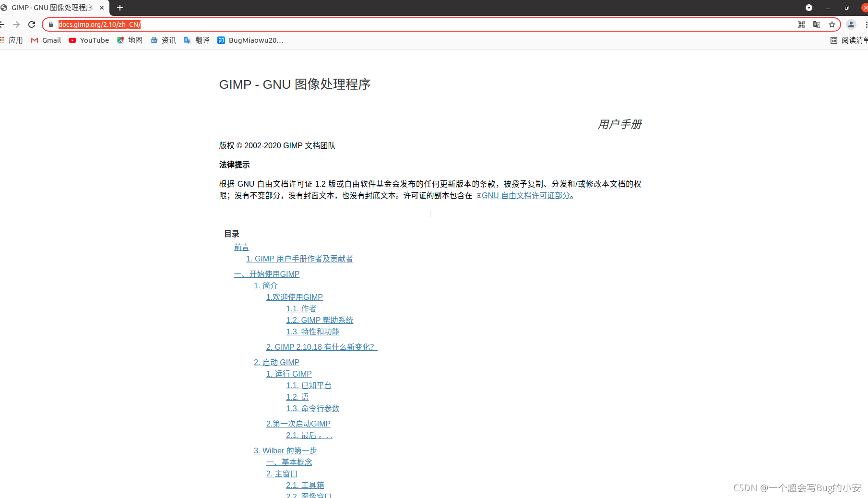Click the 目录 heading
This screenshot has width=868, height=498.
point(232,234)
